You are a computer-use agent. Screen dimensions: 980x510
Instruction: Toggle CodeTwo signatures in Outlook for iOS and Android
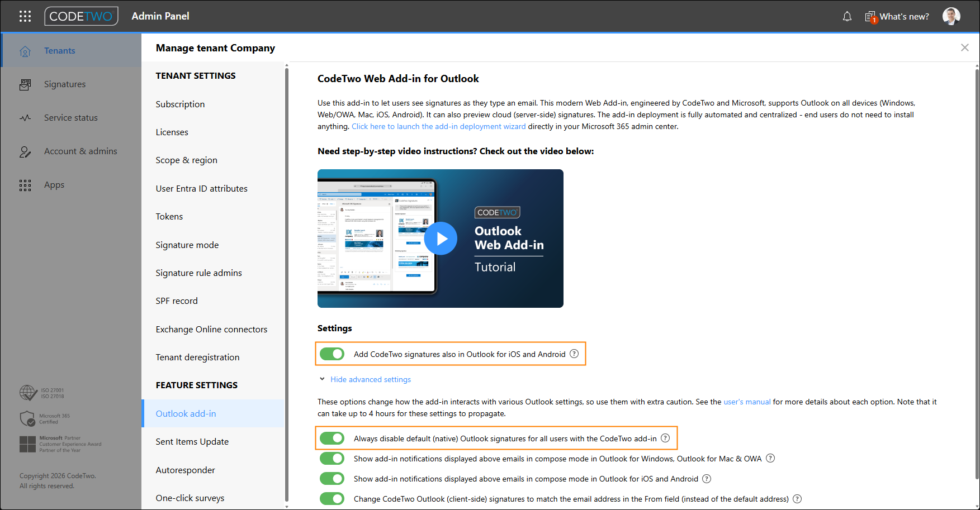coord(332,354)
